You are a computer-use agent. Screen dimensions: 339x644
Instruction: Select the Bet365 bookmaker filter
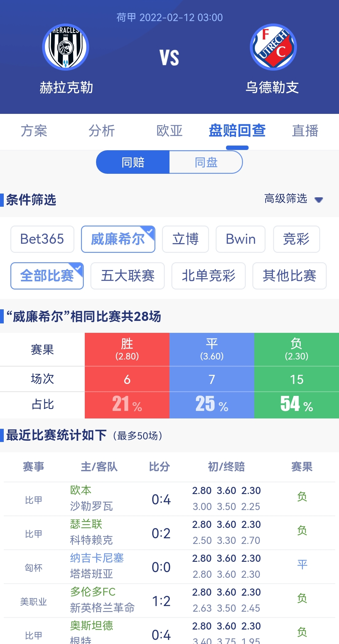[42, 239]
